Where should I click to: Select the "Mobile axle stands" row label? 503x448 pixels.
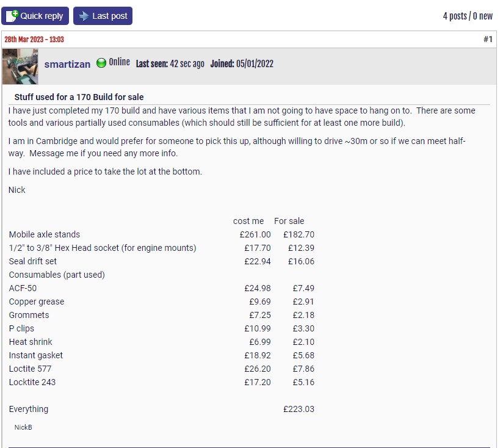[45, 234]
